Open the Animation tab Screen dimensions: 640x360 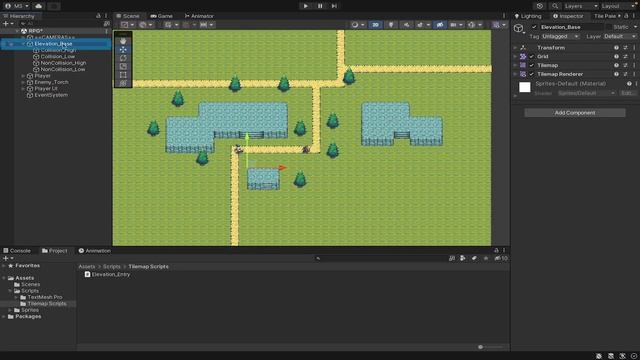click(94, 251)
